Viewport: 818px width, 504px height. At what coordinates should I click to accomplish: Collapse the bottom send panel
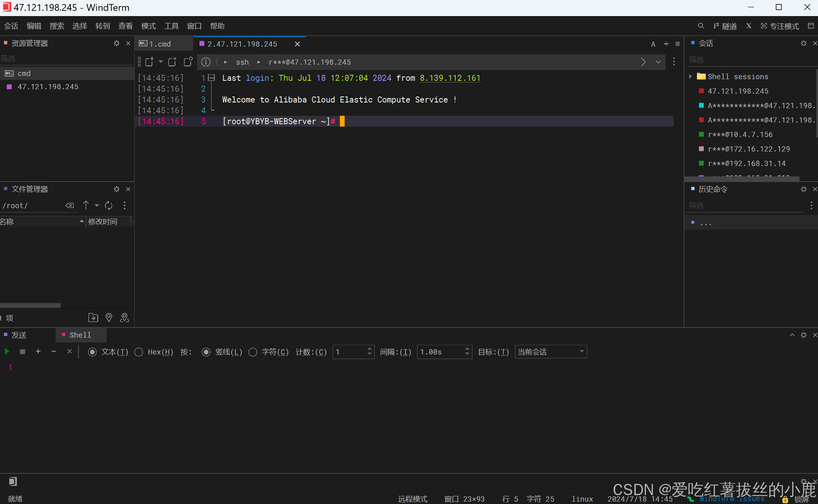point(792,335)
